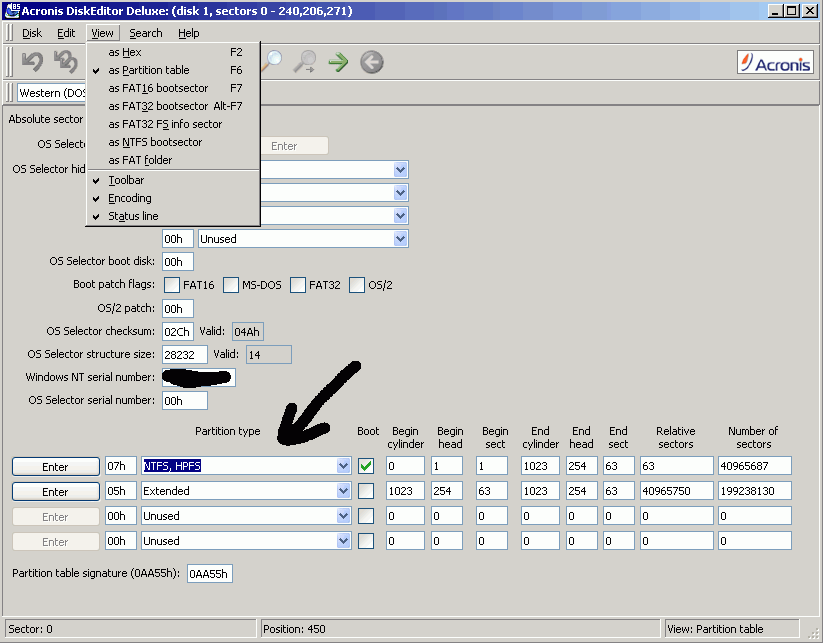Toggle the FAT16 boot patch flag

(x=172, y=285)
